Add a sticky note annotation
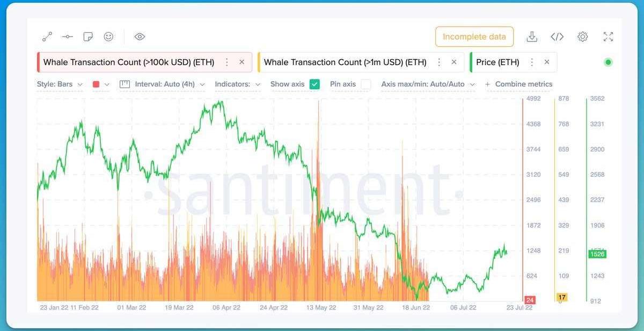This screenshot has width=644, height=331. (x=88, y=37)
